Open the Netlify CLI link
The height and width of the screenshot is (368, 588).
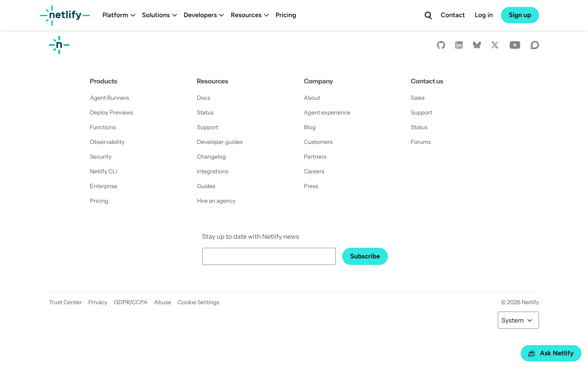(104, 171)
